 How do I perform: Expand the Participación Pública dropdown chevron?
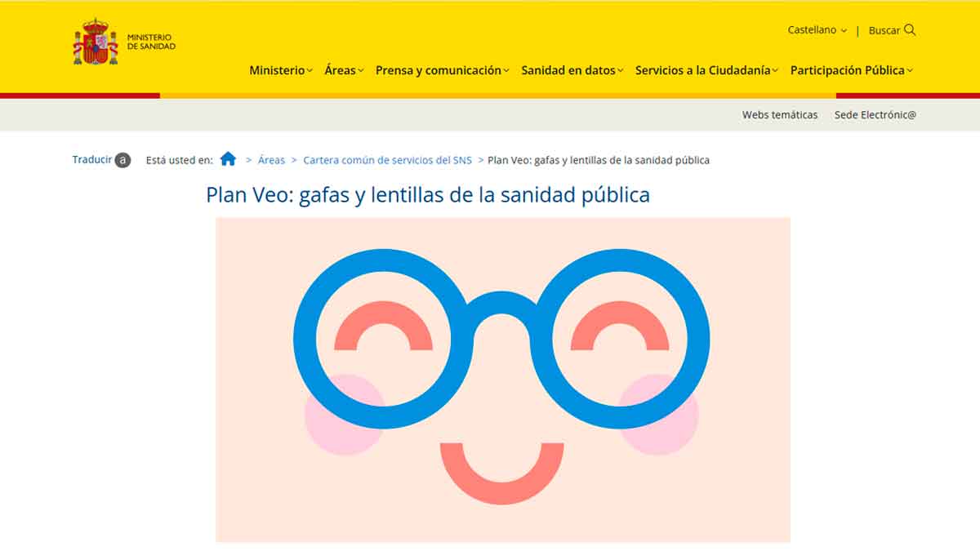coord(908,71)
